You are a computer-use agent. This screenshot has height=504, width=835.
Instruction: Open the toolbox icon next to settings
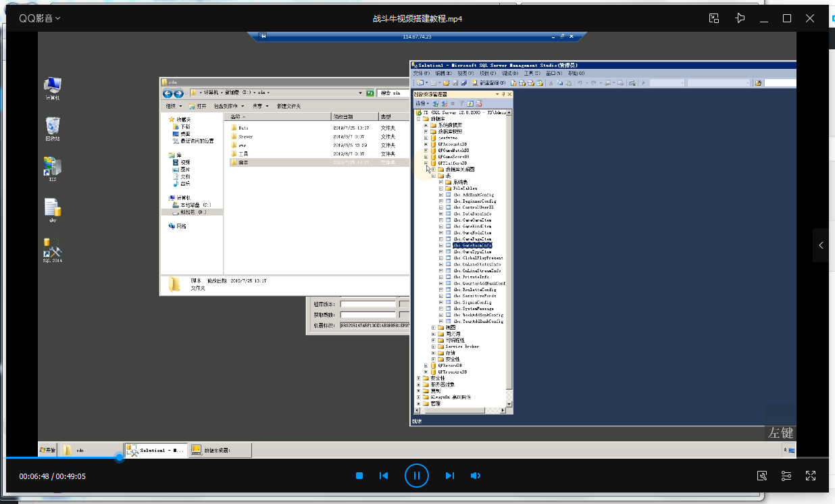click(762, 476)
